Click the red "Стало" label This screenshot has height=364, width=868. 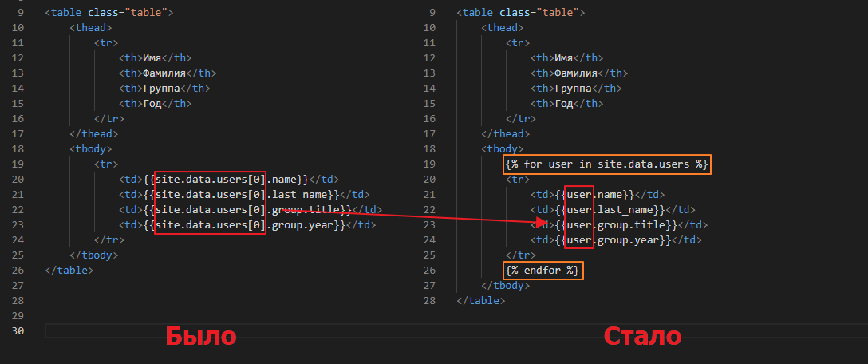[x=642, y=337]
